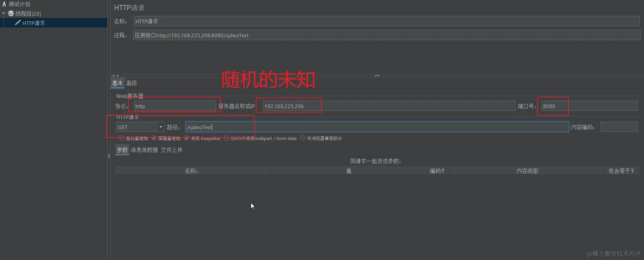
Task: Select the 测试计划 flask icon in the tree
Action: [x=4, y=4]
